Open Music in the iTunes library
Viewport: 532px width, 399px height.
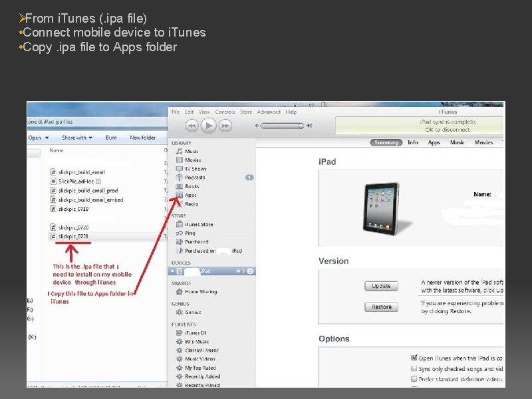pyautogui.click(x=192, y=152)
